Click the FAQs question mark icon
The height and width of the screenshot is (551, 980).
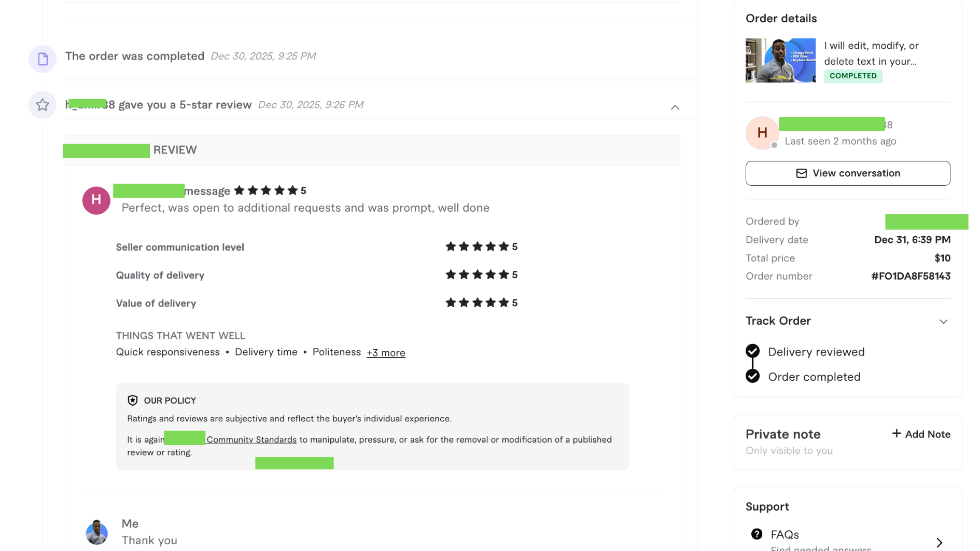pyautogui.click(x=757, y=534)
